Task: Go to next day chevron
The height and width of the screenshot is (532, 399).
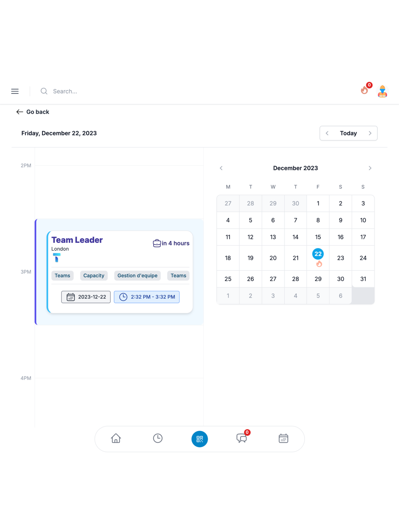Action: coord(370,133)
